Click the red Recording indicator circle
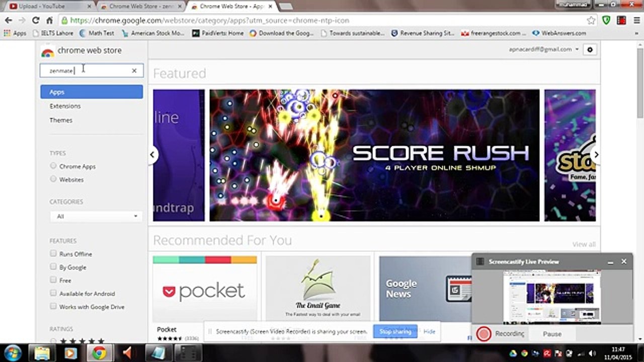The image size is (644, 362). (484, 334)
